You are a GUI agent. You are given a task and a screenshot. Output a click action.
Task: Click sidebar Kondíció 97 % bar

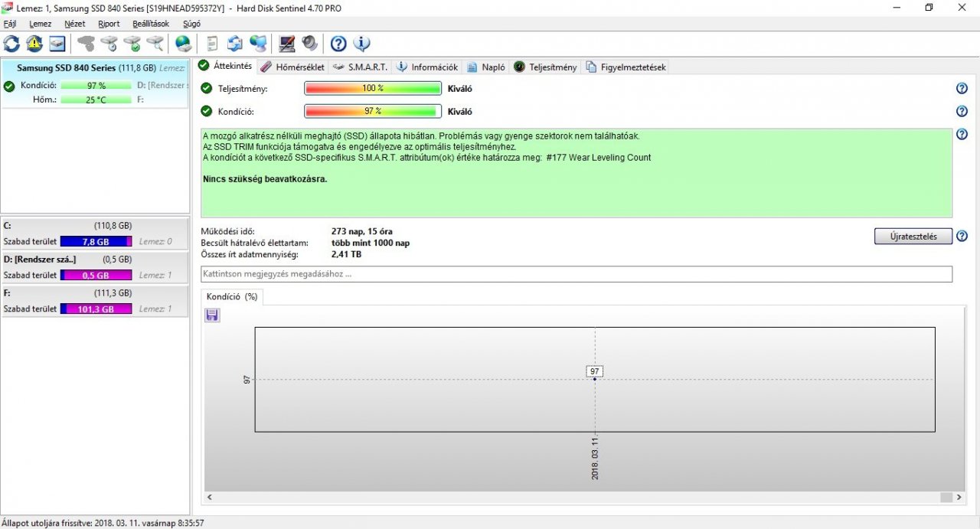[96, 86]
